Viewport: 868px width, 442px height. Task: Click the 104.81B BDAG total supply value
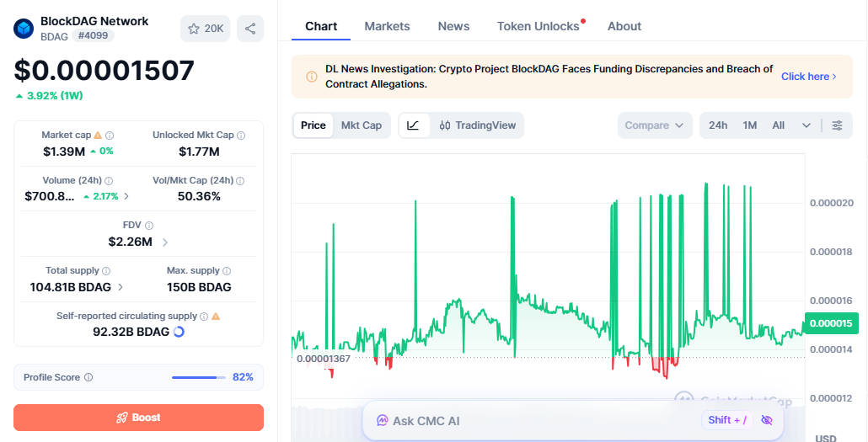tap(70, 287)
